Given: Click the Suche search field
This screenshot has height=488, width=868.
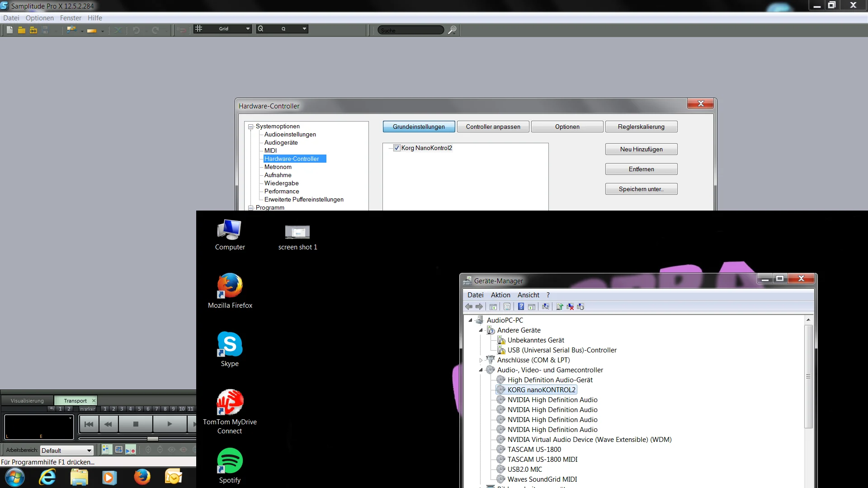Looking at the screenshot, I should click(x=410, y=30).
